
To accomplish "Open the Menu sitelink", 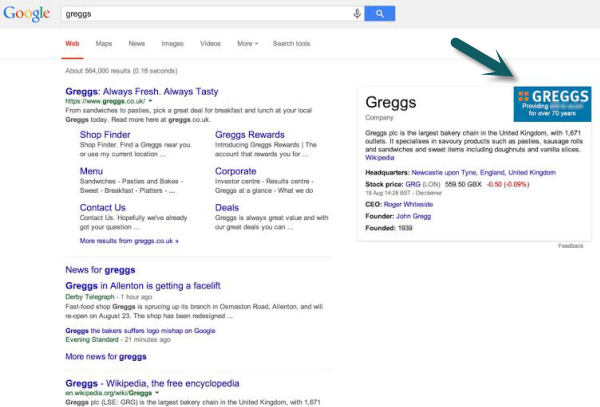I will (91, 171).
